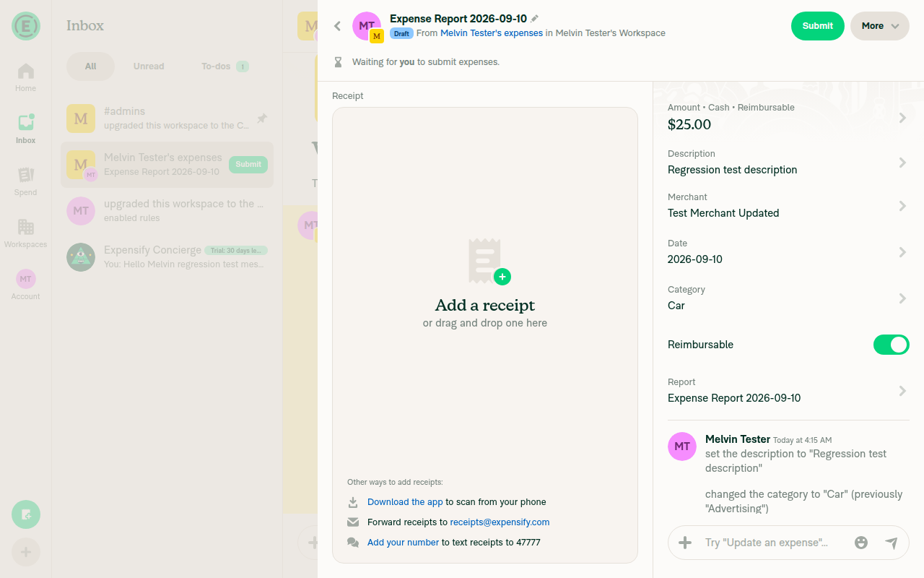
Task: Click the green create expense floating button
Action: coord(26,514)
